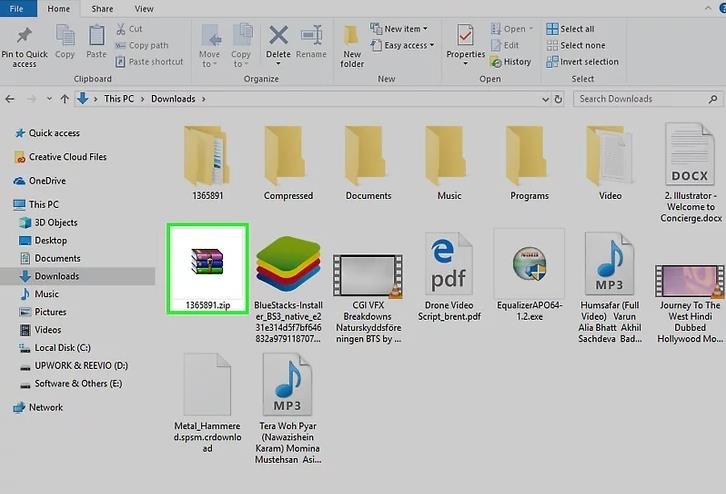726x494 pixels.
Task: Click Open in the Open group
Action: coord(511,29)
